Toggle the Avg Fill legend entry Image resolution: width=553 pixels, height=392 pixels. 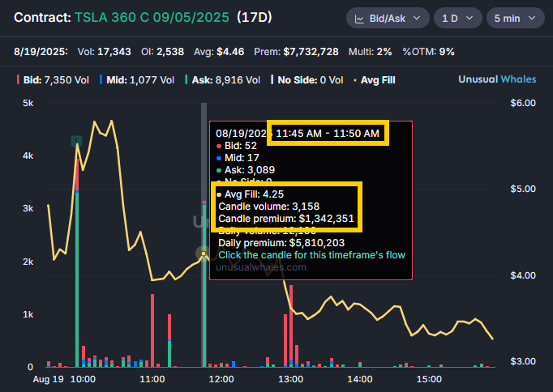coord(375,80)
